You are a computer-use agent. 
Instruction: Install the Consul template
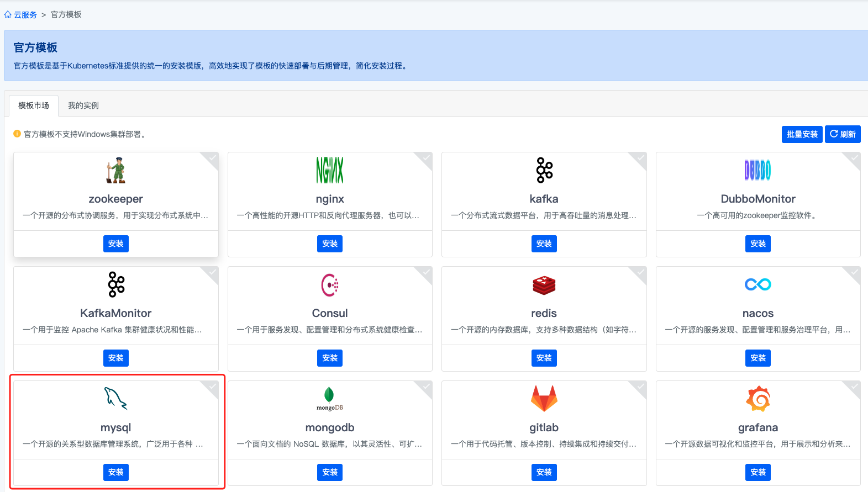pos(330,358)
